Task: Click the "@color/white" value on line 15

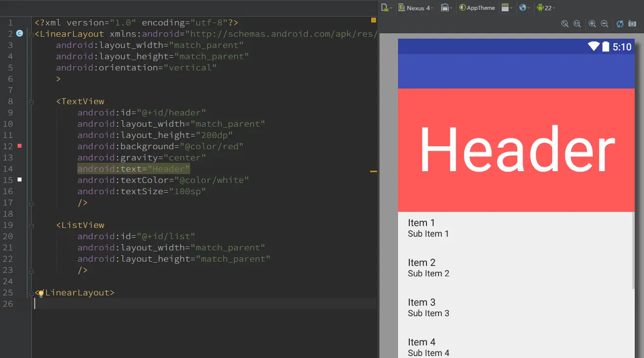Action: tap(211, 180)
